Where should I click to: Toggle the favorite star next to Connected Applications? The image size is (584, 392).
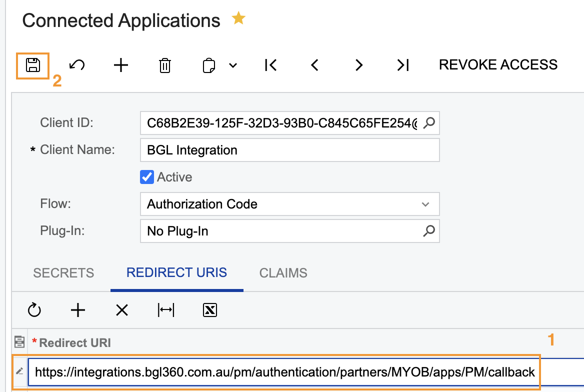(x=238, y=18)
